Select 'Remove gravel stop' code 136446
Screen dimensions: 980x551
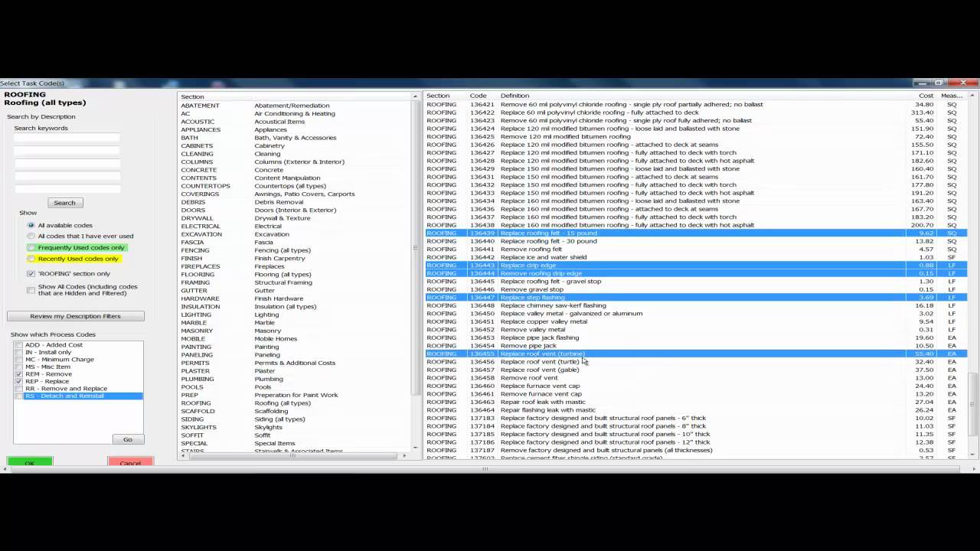coord(696,289)
